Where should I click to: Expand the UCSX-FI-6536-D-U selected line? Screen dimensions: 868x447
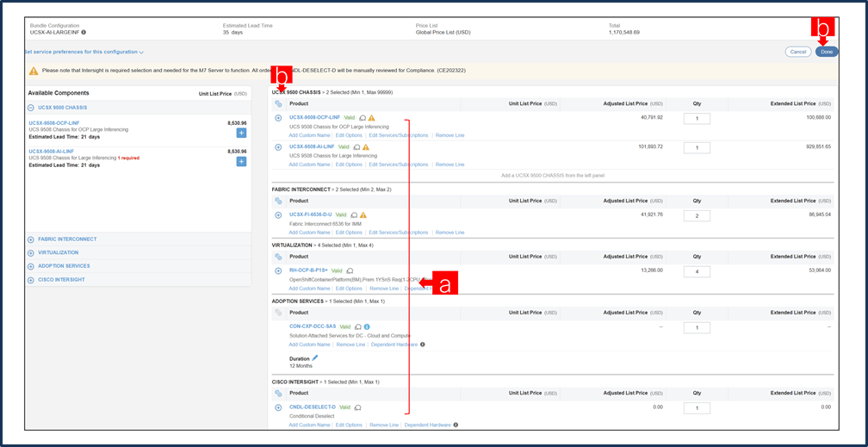click(x=278, y=215)
